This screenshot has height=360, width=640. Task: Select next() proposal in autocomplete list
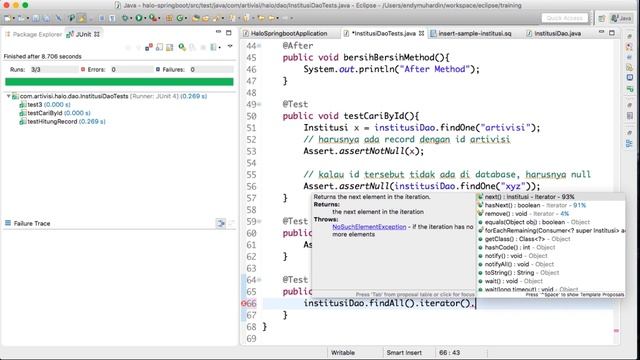tap(551, 197)
